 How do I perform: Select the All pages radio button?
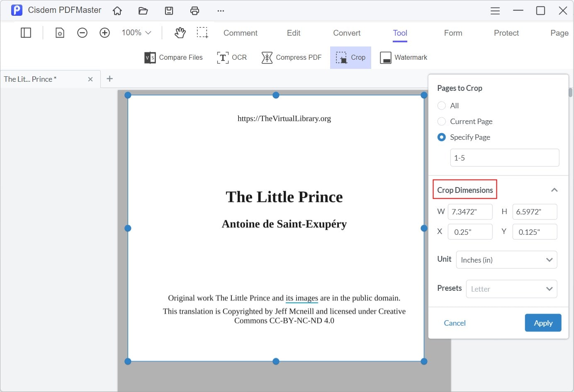click(442, 106)
